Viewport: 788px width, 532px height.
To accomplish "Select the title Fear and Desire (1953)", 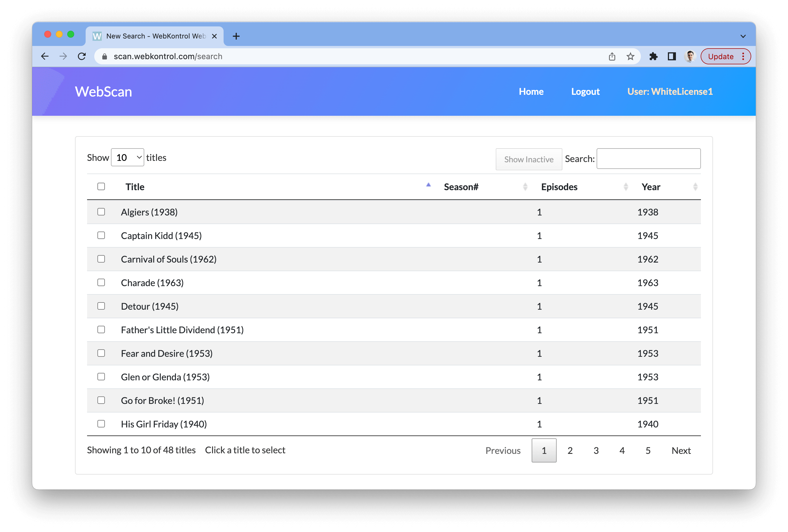I will 167,353.
